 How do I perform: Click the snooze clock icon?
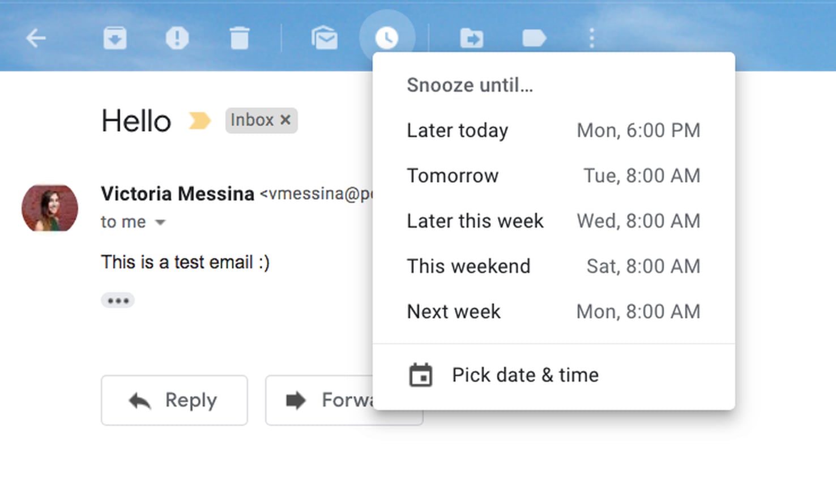(x=387, y=38)
